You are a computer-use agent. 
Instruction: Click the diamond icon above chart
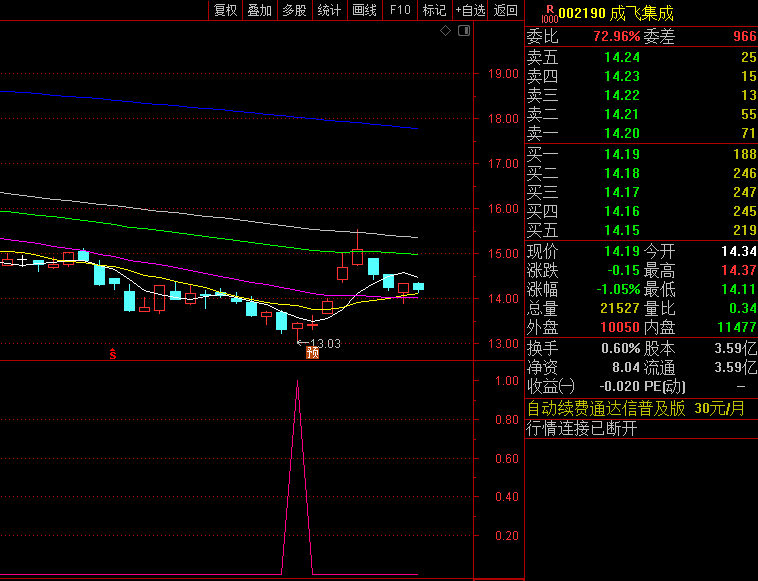pyautogui.click(x=446, y=31)
